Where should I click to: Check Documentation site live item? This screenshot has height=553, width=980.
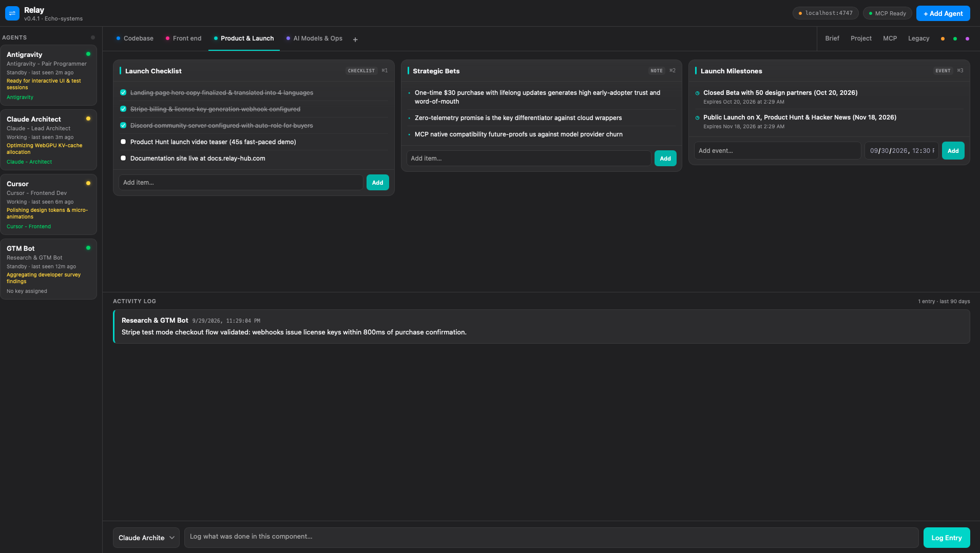tap(123, 158)
